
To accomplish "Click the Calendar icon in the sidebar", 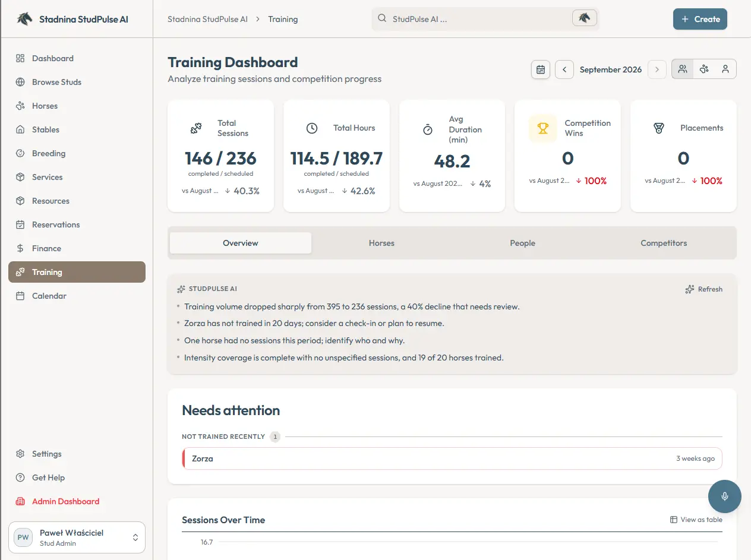I will 20,296.
